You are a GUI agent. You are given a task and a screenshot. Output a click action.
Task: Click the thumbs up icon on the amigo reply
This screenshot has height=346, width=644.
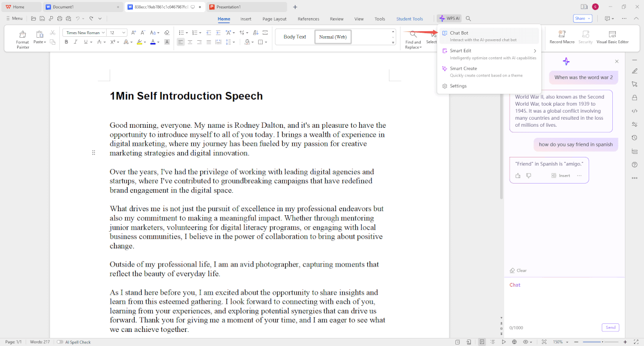[x=518, y=176]
